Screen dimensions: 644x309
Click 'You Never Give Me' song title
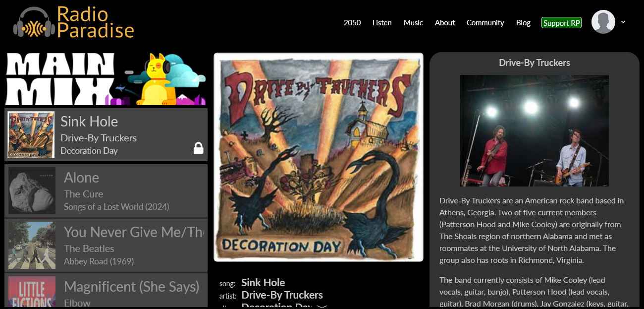(x=134, y=232)
